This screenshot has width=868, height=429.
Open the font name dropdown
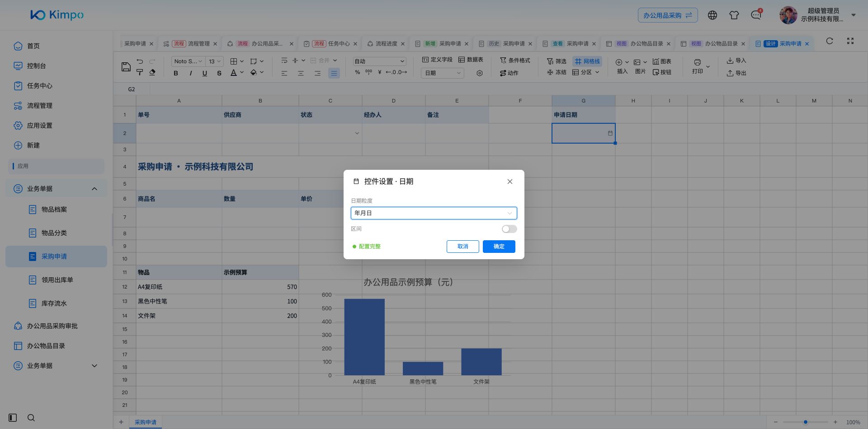click(188, 61)
